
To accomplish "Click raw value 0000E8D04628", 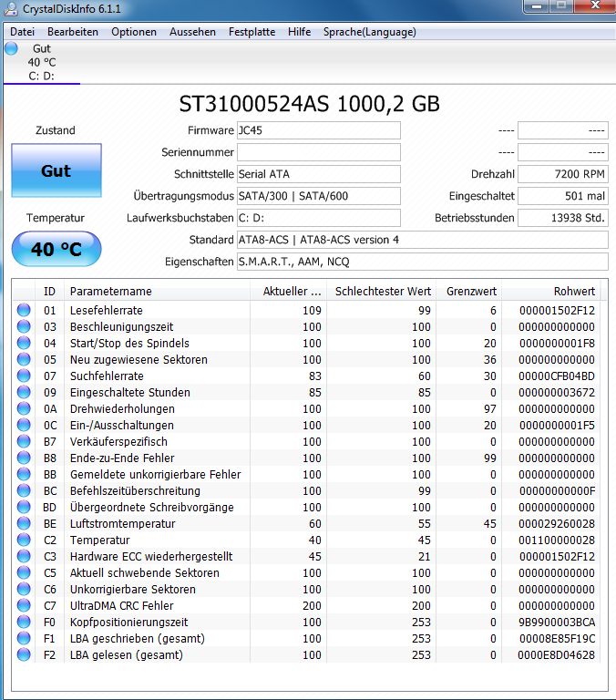I will click(556, 655).
